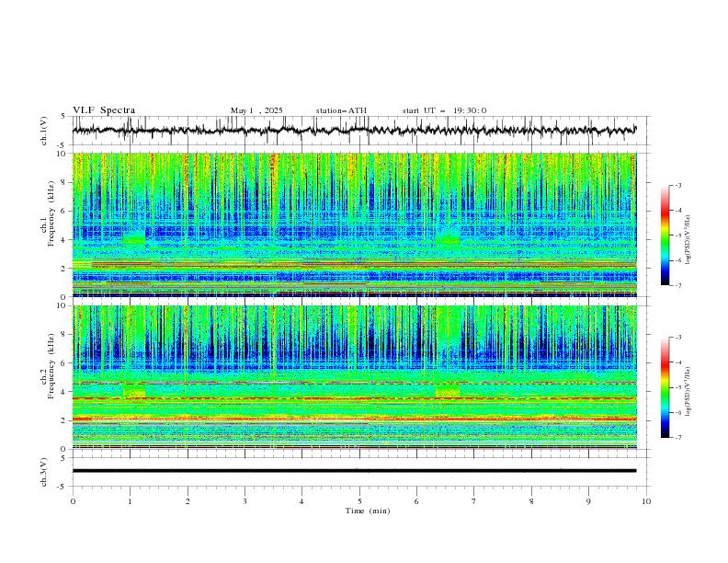728x563 pixels.
Task: Click time-axis tick label 9
Action: (x=588, y=501)
